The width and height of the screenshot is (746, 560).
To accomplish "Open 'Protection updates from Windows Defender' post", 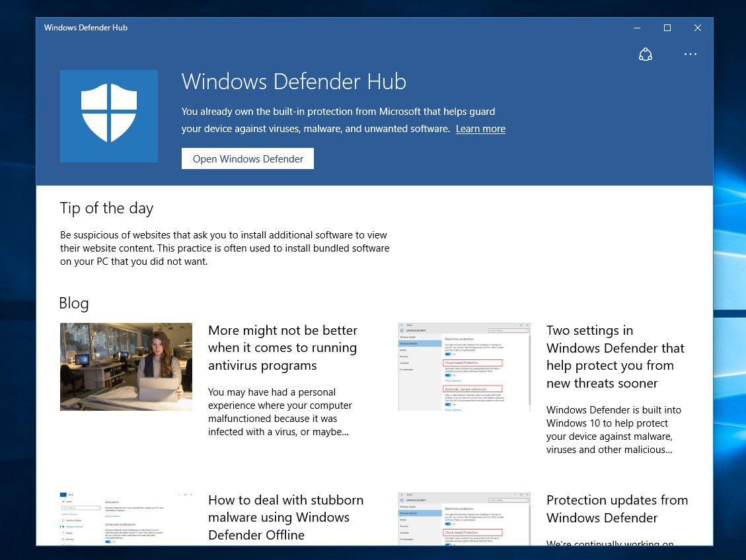I will pos(617,508).
